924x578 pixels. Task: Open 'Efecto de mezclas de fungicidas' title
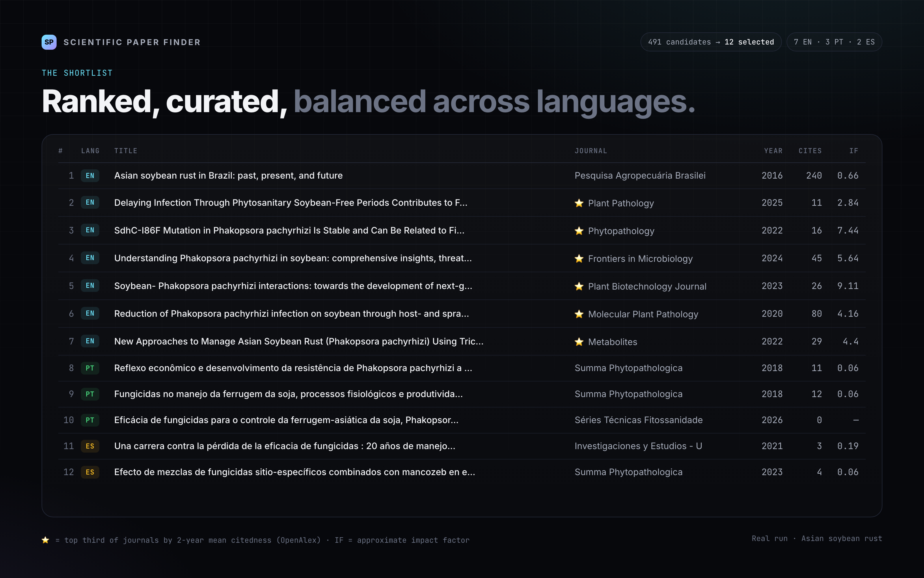(x=295, y=472)
